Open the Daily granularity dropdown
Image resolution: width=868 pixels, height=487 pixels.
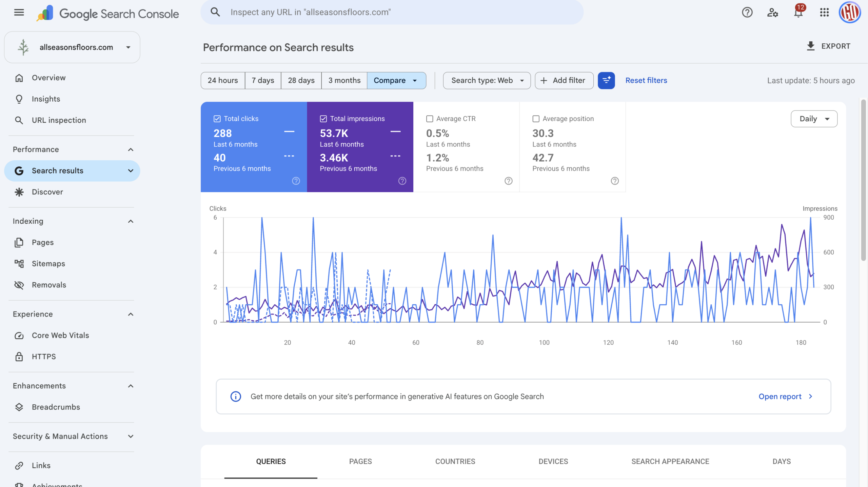814,119
